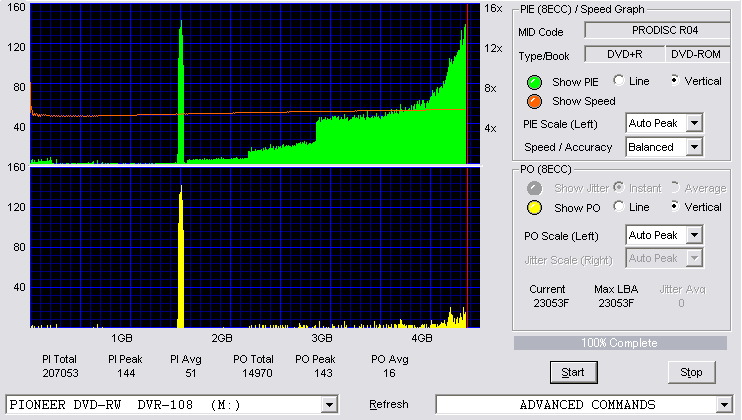This screenshot has width=742, height=420.
Task: Open the Speed / Accuracy Balanced dropdown
Action: [694, 147]
